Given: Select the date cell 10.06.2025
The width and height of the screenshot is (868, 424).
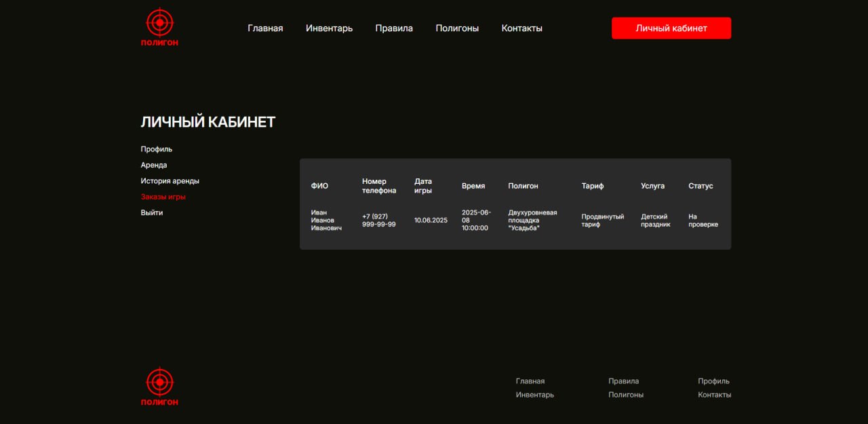Looking at the screenshot, I should (431, 220).
